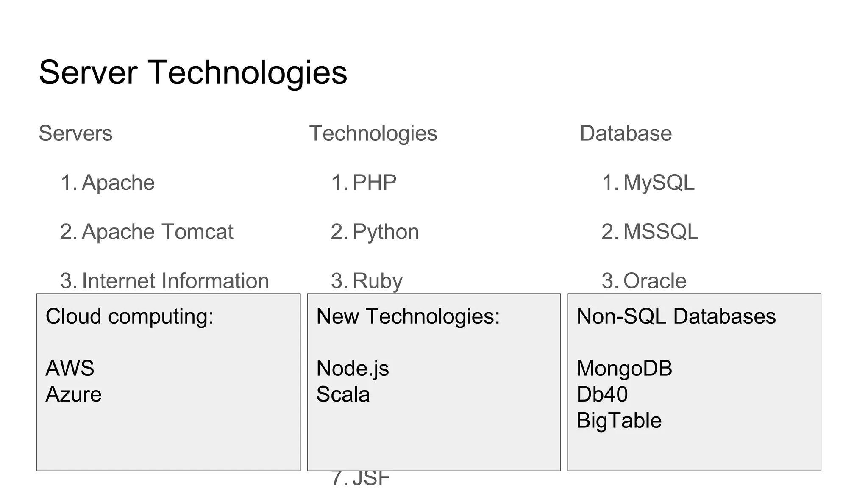Click the "Oracle" database entry
Viewport: 868px width, 488px height.
click(655, 281)
